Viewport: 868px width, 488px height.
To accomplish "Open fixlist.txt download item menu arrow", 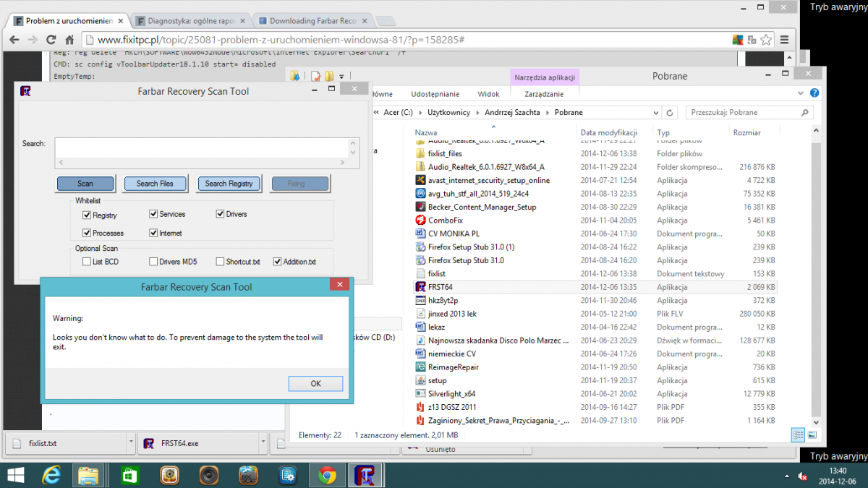I will click(130, 442).
